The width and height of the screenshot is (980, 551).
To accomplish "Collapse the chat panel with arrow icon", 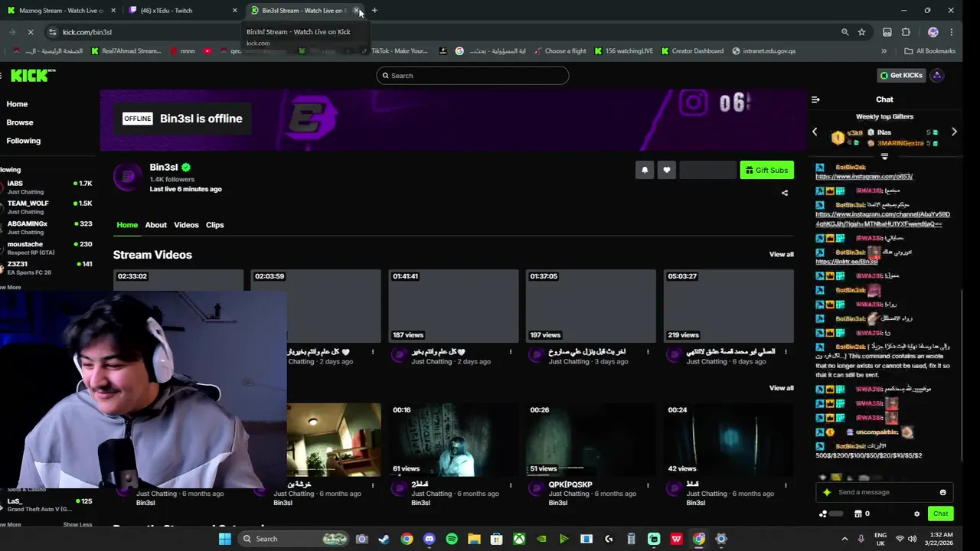I will 815,99.
